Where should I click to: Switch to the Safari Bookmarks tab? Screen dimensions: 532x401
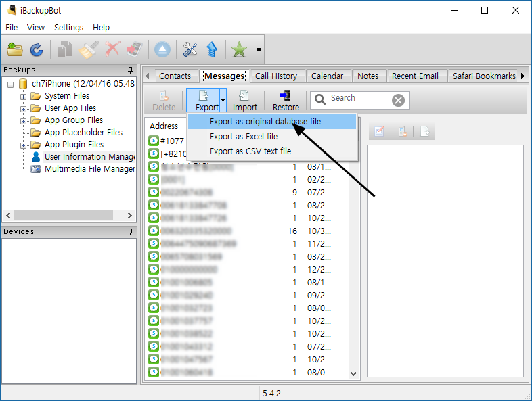[484, 76]
